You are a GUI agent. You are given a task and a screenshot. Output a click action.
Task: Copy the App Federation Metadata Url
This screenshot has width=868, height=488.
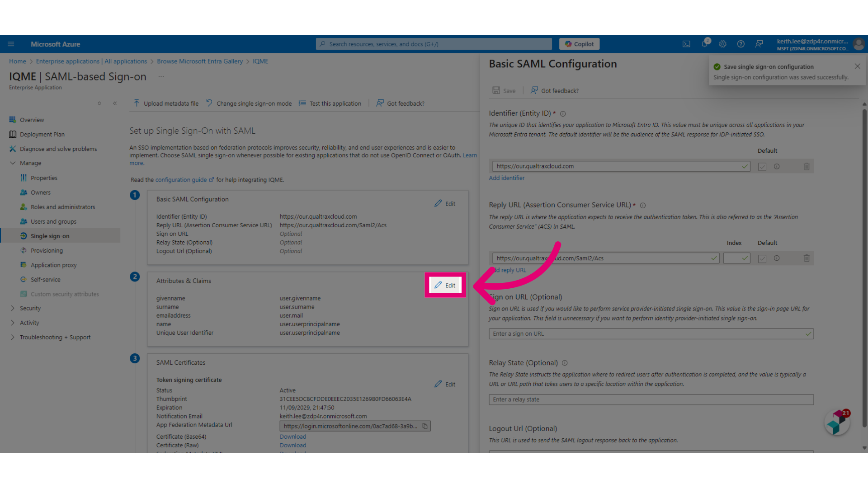click(x=425, y=426)
